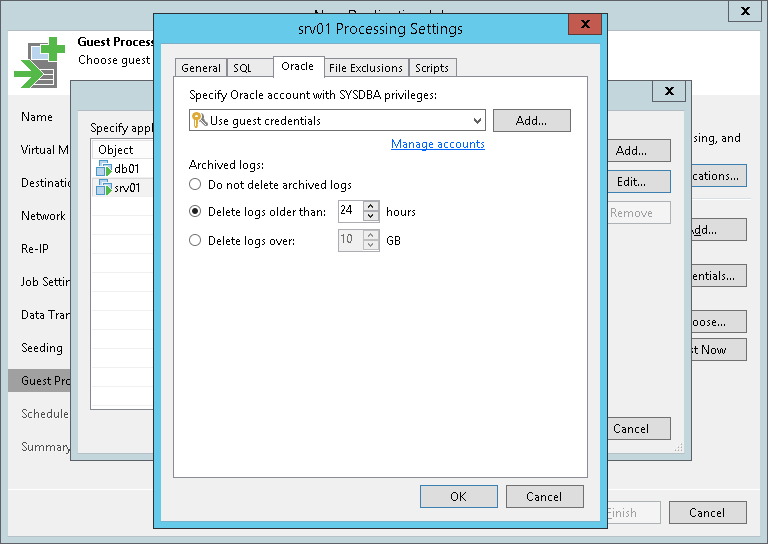Close the application settings window
This screenshot has width=768, height=544.
point(669,91)
